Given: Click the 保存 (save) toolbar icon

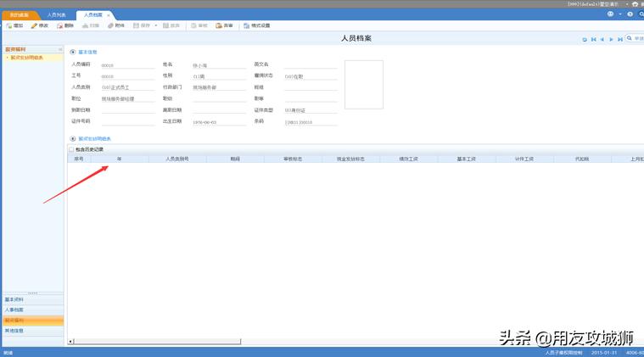Looking at the screenshot, I should point(136,25).
